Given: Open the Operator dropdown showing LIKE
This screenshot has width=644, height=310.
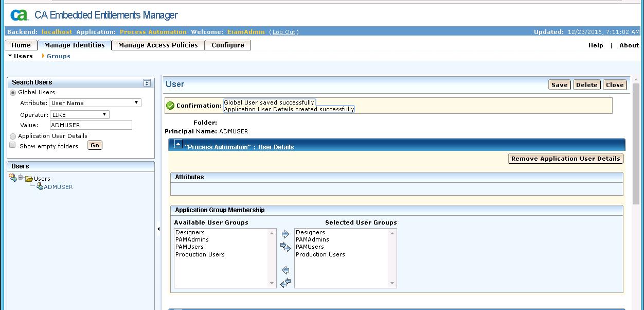Looking at the screenshot, I should (80, 115).
